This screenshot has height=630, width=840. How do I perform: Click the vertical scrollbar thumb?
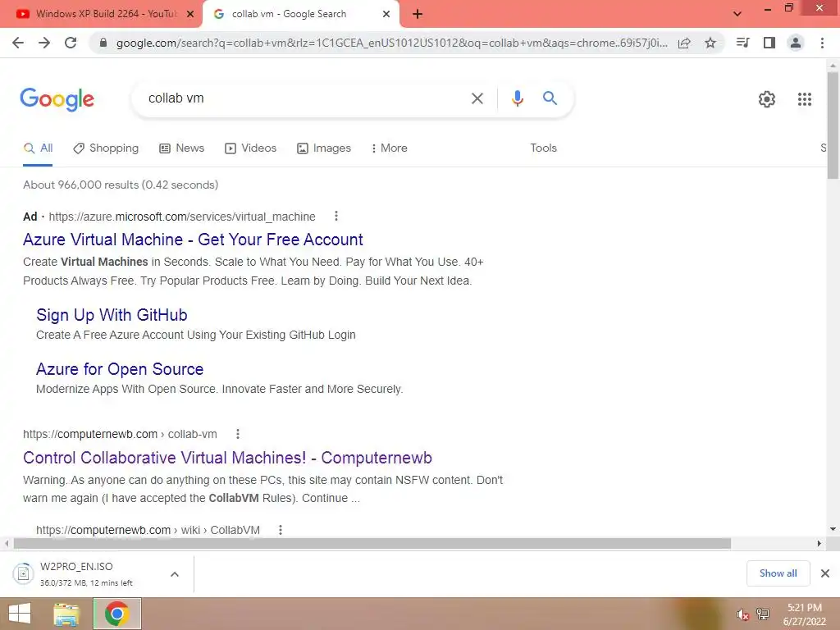(x=833, y=125)
